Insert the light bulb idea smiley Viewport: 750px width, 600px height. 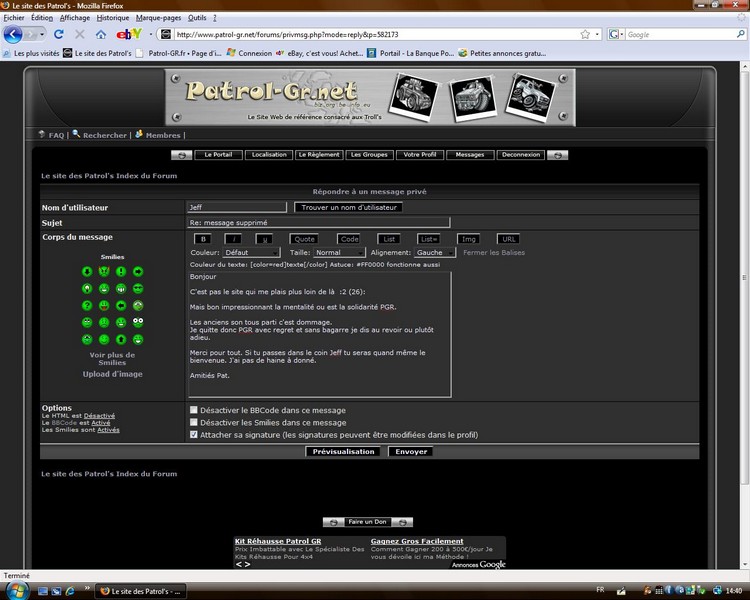[x=87, y=289]
